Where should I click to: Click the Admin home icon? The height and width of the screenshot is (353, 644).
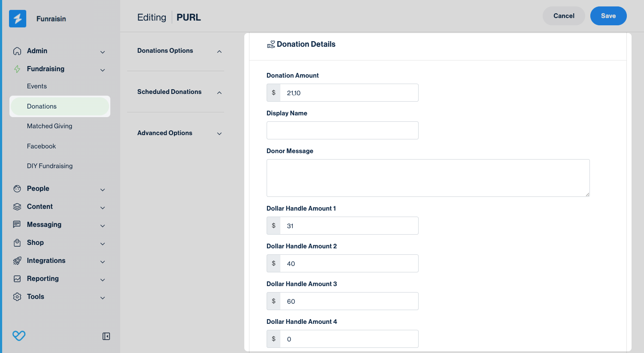pos(17,51)
